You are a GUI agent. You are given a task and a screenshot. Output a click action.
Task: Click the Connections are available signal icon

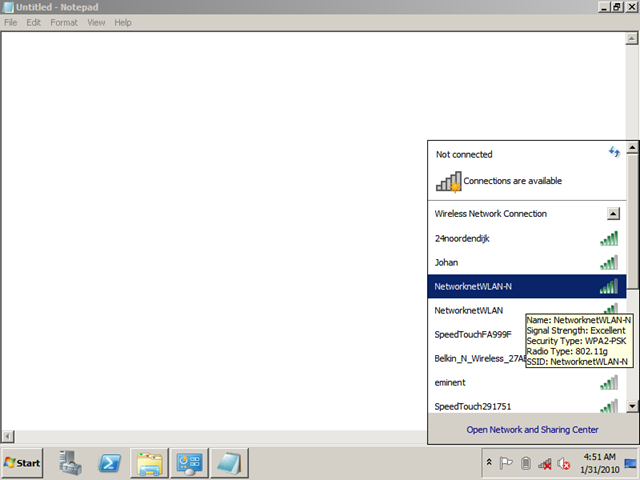pyautogui.click(x=449, y=181)
